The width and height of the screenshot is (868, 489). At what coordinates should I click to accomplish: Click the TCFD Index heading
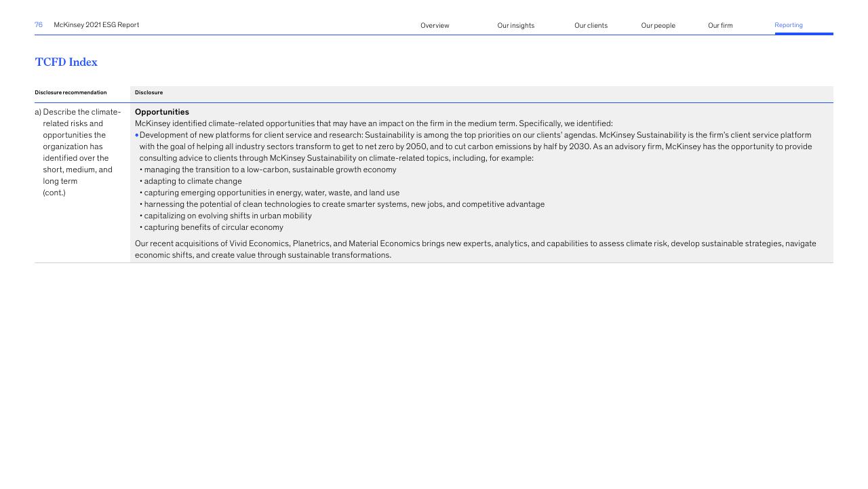66,62
